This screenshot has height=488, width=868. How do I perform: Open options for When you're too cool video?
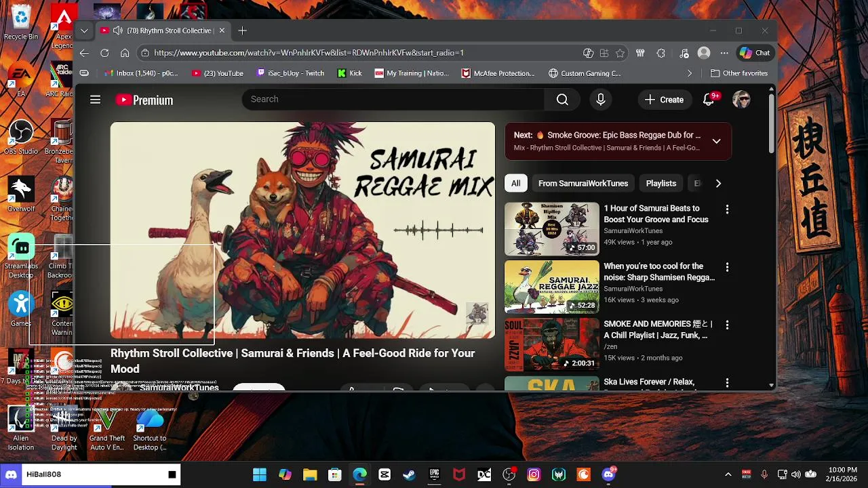[727, 268]
